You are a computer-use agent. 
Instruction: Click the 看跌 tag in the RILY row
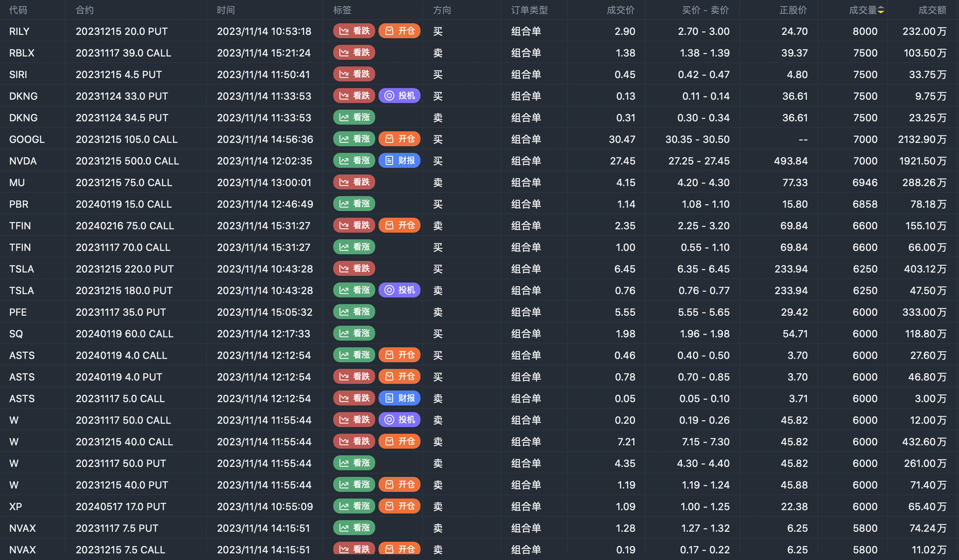(354, 31)
